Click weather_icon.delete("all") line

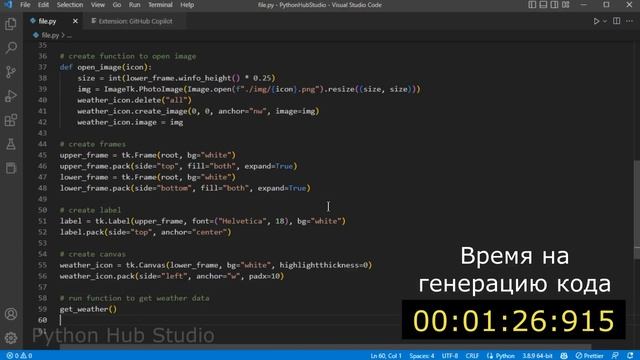click(134, 100)
